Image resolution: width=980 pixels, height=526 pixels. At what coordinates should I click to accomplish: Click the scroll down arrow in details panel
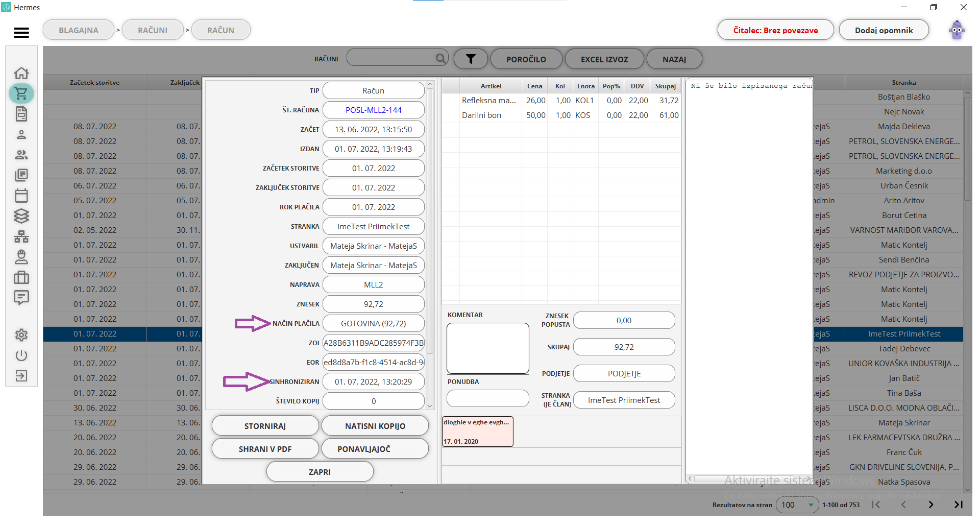pos(430,406)
